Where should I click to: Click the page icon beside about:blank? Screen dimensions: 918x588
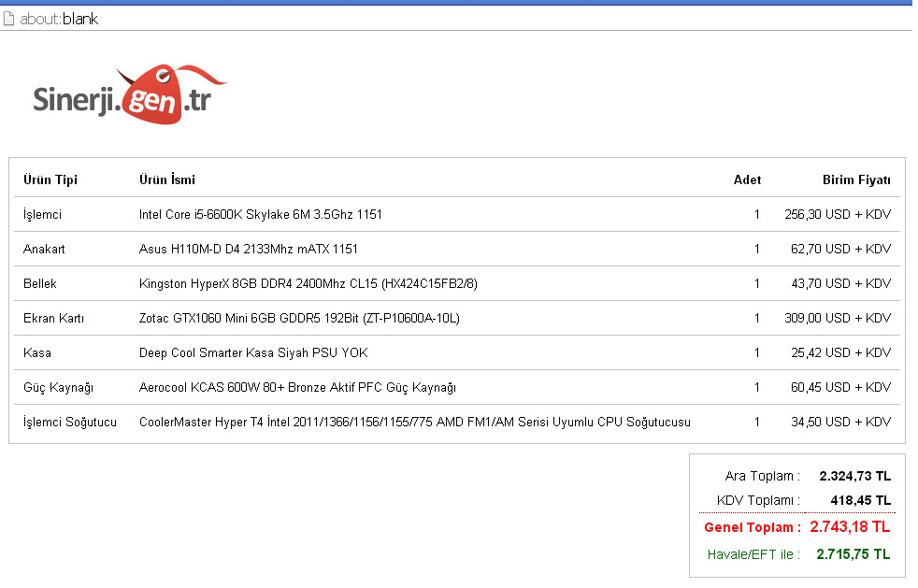tap(8, 19)
